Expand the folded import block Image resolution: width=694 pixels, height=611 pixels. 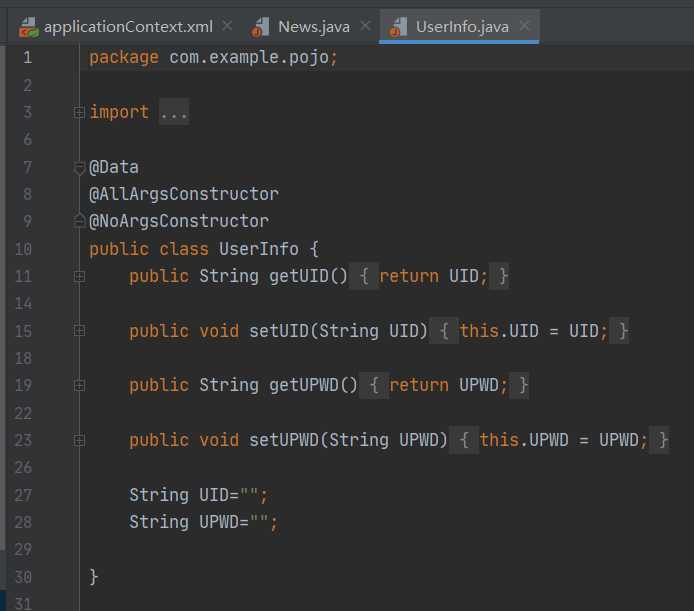[x=79, y=112]
